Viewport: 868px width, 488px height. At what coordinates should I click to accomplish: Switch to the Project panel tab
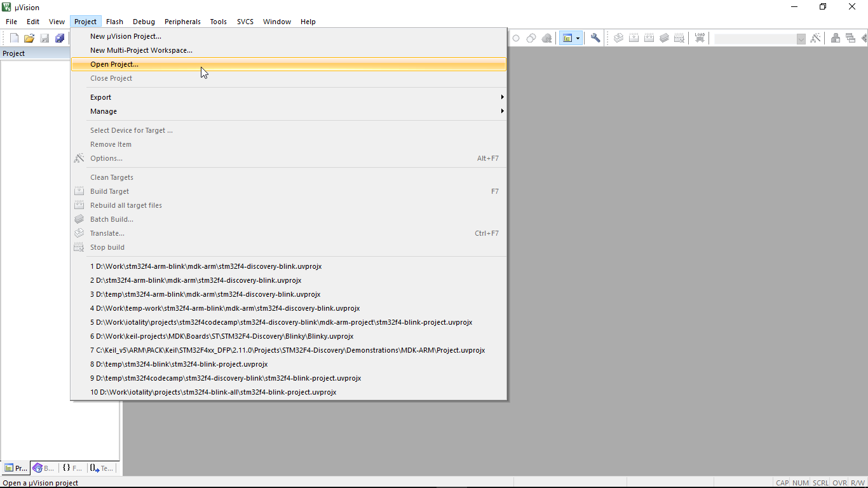tap(16, 468)
